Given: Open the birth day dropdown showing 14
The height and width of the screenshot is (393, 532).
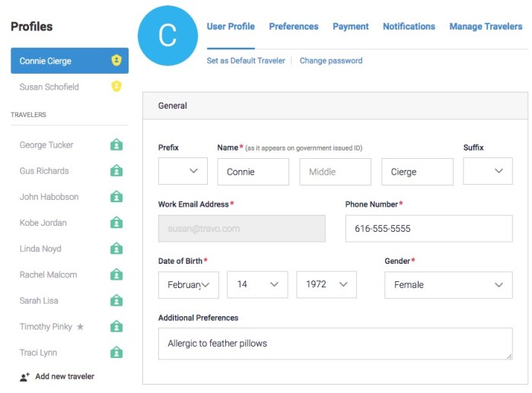Looking at the screenshot, I should point(257,284).
